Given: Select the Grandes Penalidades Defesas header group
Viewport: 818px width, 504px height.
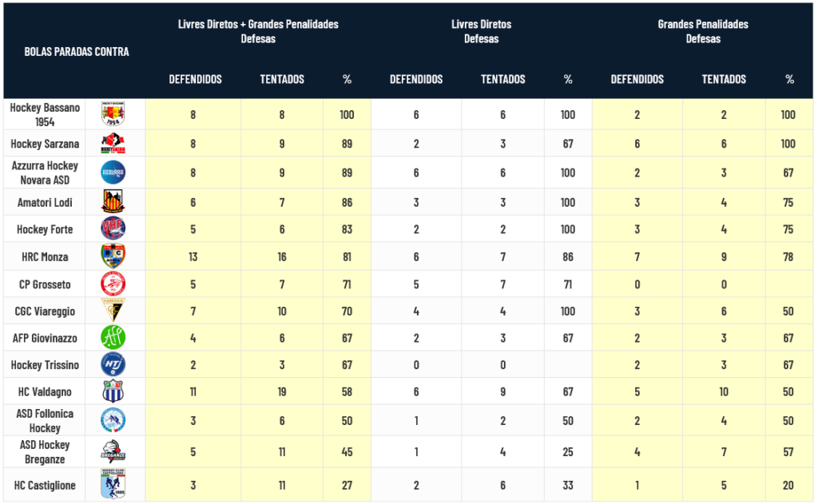Looking at the screenshot, I should (x=703, y=31).
